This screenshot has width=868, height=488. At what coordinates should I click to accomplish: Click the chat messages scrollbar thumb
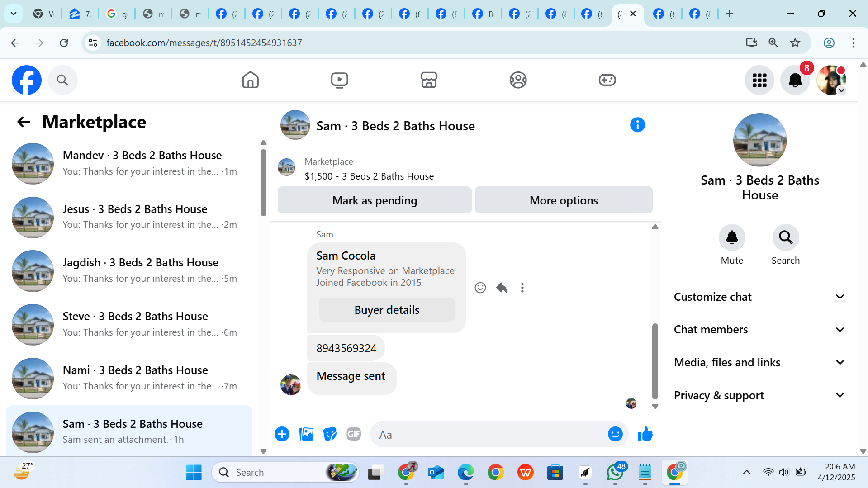click(655, 360)
